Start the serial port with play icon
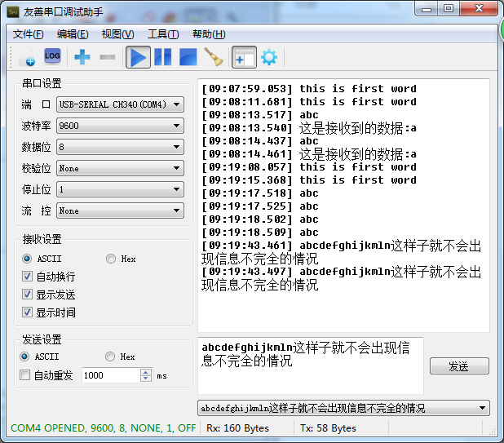Viewport: 504px width, 443px height. click(138, 57)
